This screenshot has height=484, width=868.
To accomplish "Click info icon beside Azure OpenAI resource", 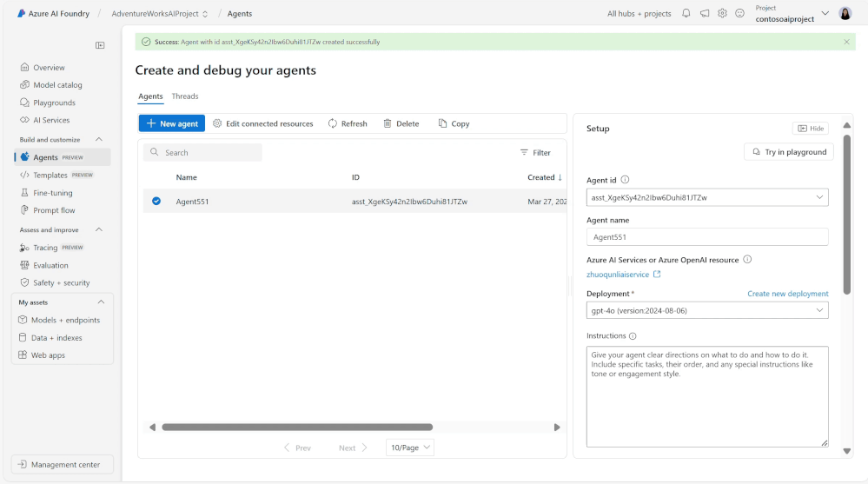I will (747, 260).
